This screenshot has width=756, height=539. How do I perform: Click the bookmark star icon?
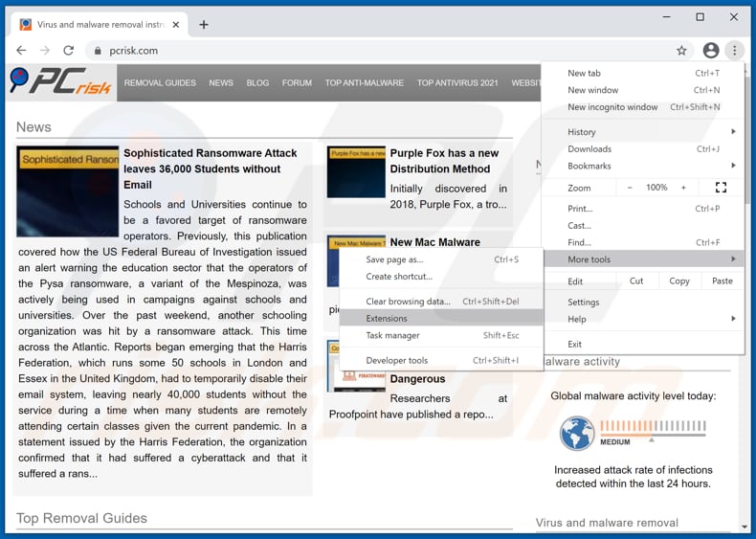pyautogui.click(x=681, y=51)
